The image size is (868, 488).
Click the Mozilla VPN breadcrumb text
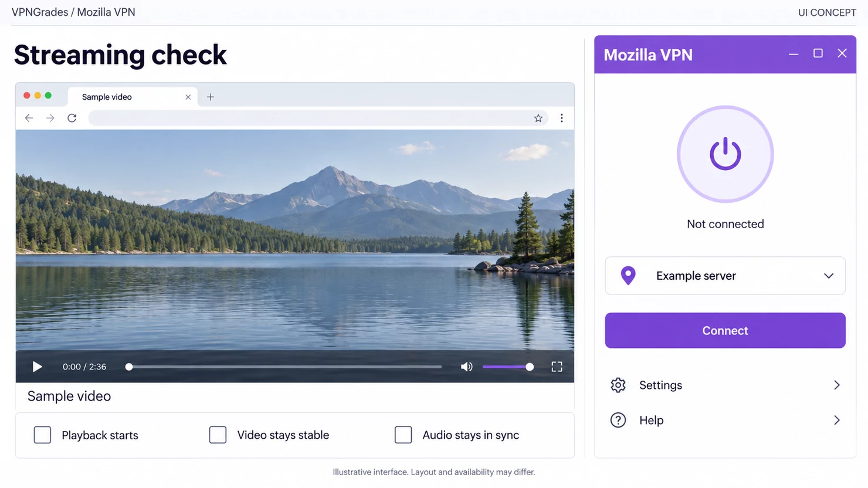[x=106, y=12]
